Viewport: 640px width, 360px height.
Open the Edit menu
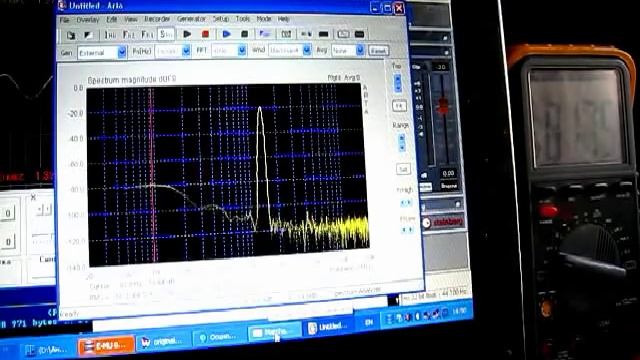point(112,20)
